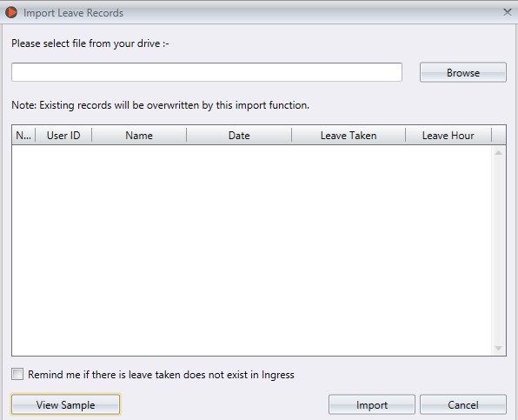This screenshot has width=518, height=420.
Task: Close the Import Leave Records dialog
Action: (x=507, y=12)
